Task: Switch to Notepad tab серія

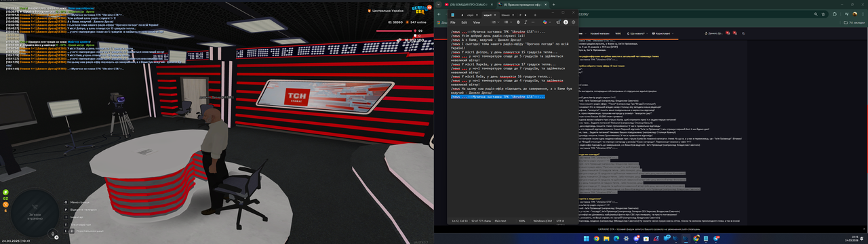Action: point(470,15)
